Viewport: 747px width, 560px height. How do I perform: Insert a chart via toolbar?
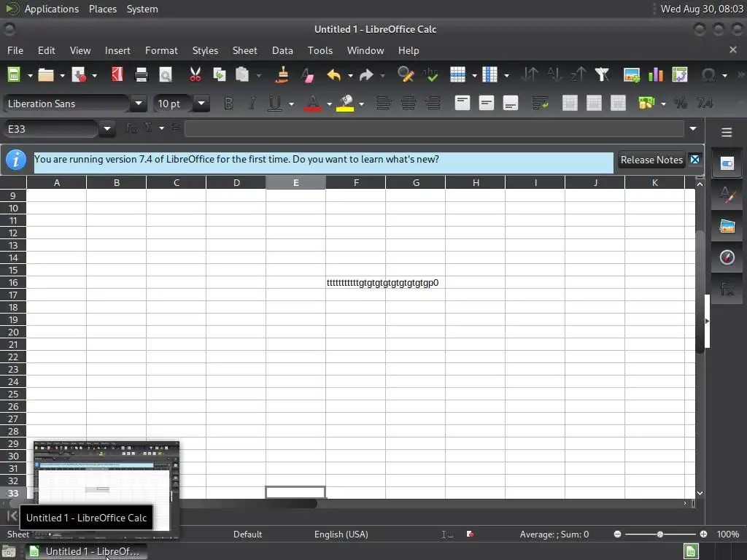pos(656,75)
